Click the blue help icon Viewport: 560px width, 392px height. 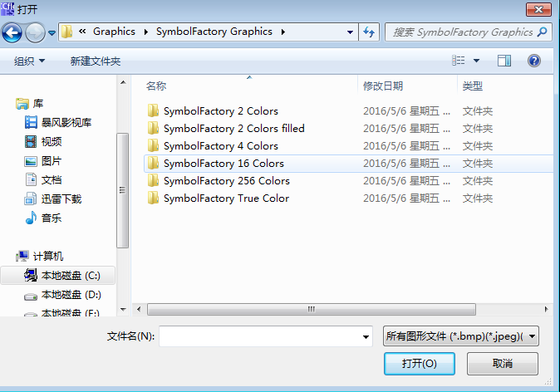(x=534, y=61)
